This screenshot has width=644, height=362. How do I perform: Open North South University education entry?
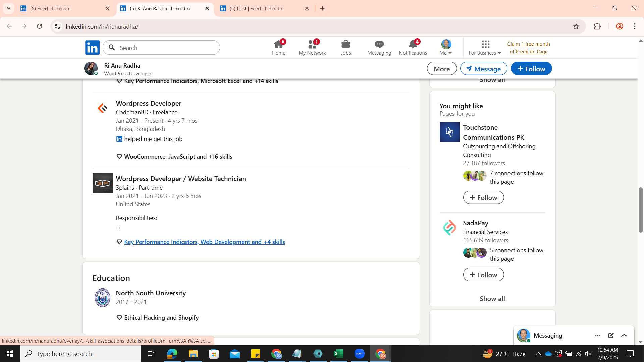151,293
